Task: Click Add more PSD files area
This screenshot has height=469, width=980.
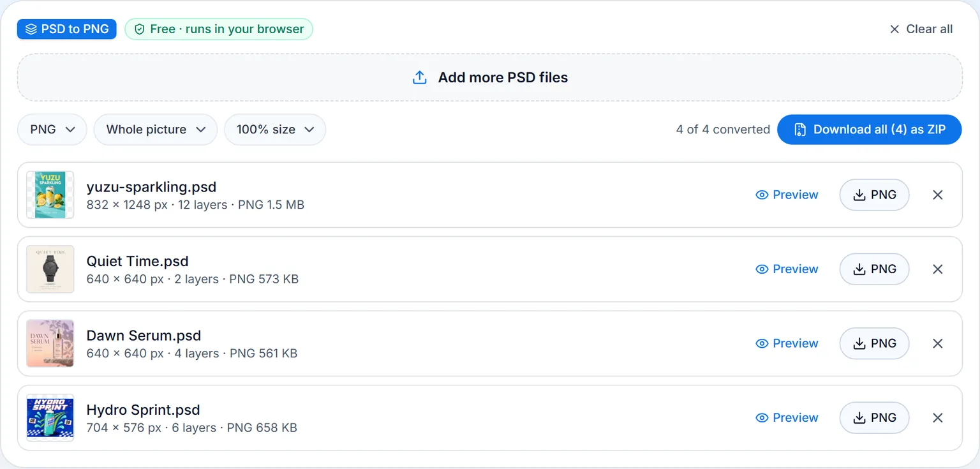Action: (x=489, y=77)
